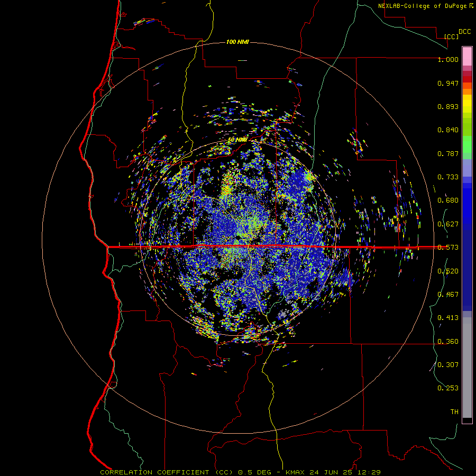
Task: Click the 1.000 legend value
Action: click(448, 59)
